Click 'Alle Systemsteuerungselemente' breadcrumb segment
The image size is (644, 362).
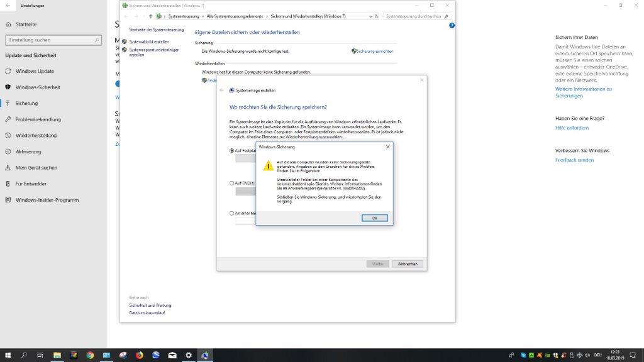(x=235, y=16)
